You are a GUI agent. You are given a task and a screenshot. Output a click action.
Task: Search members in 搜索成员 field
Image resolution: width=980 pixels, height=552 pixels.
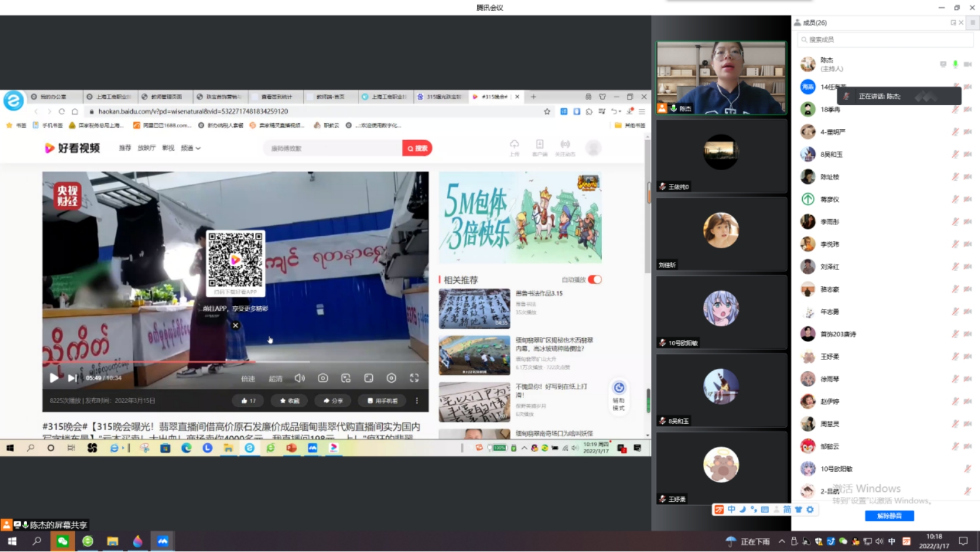(x=885, y=40)
